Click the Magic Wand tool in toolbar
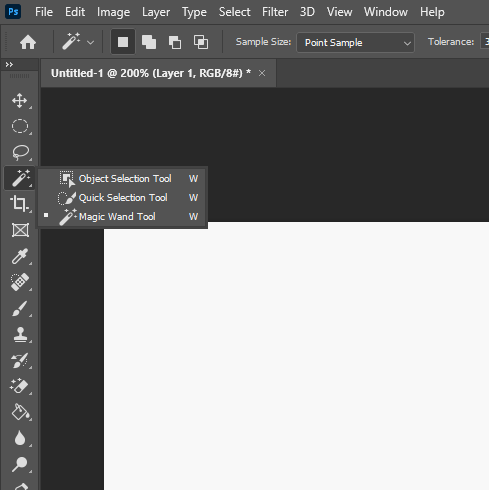 (20, 178)
